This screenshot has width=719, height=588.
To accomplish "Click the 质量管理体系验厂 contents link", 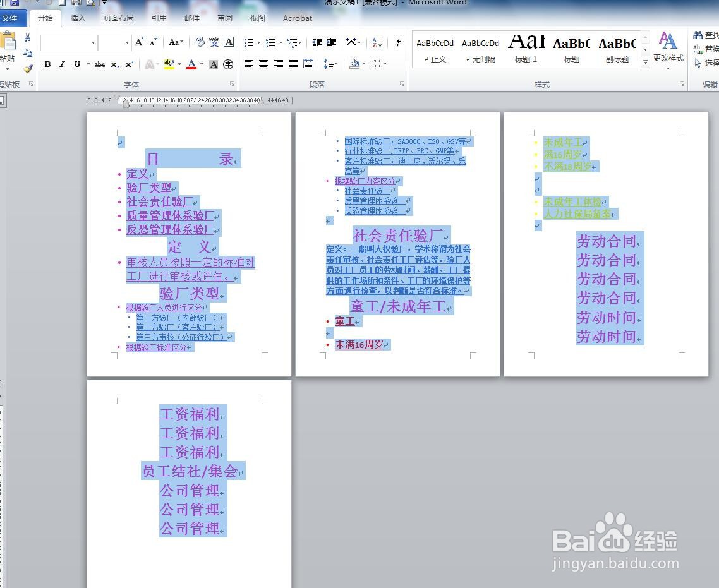I will [x=170, y=215].
